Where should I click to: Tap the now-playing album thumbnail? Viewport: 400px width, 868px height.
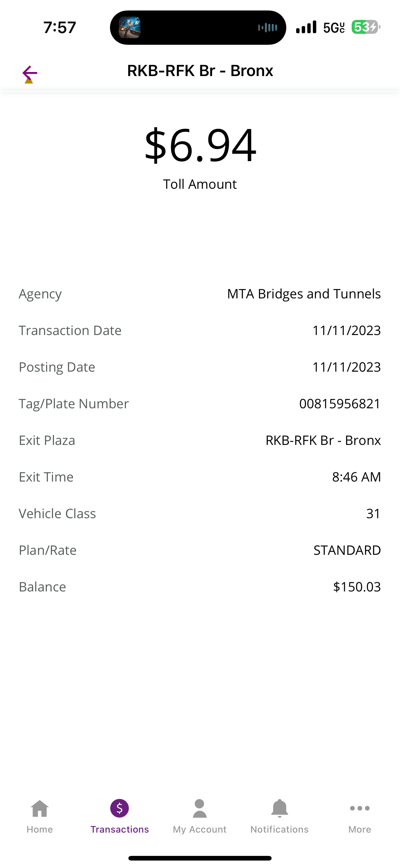[130, 28]
